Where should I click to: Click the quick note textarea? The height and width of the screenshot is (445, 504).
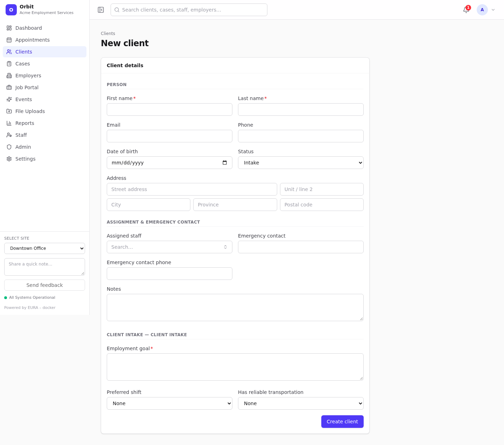pyautogui.click(x=44, y=267)
